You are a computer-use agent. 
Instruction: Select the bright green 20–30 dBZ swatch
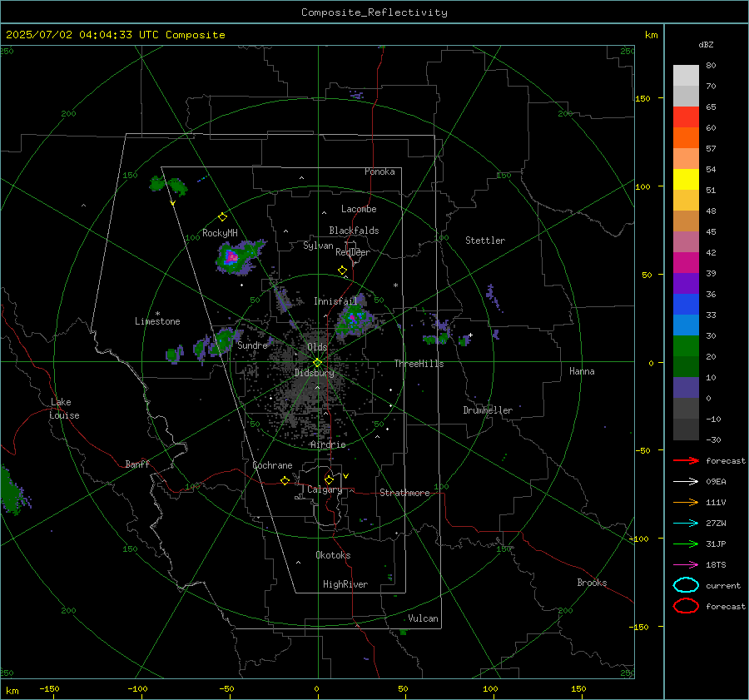(686, 346)
